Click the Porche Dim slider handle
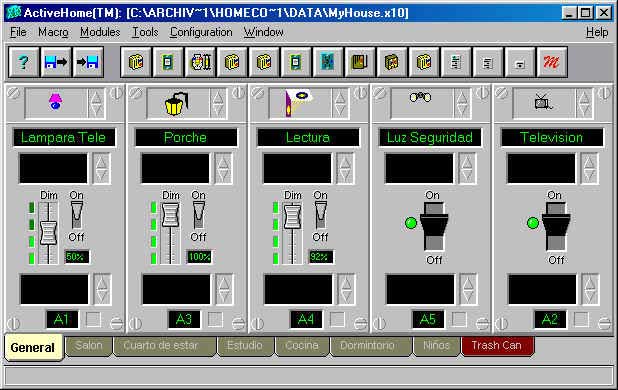618x390 pixels. [170, 214]
